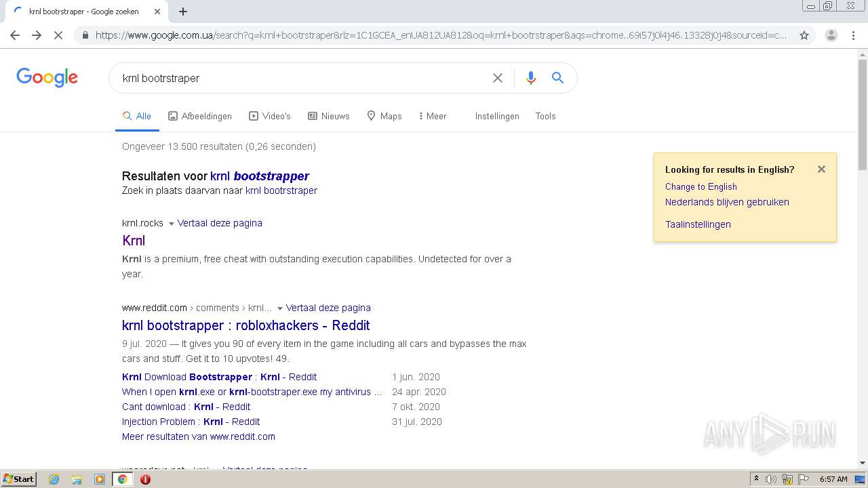Viewport: 868px width, 488px height.
Task: Click the browser address bar
Action: [441, 35]
